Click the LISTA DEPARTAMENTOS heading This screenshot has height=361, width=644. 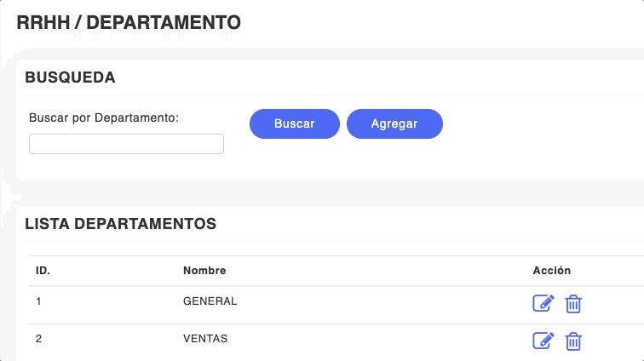[120, 225]
